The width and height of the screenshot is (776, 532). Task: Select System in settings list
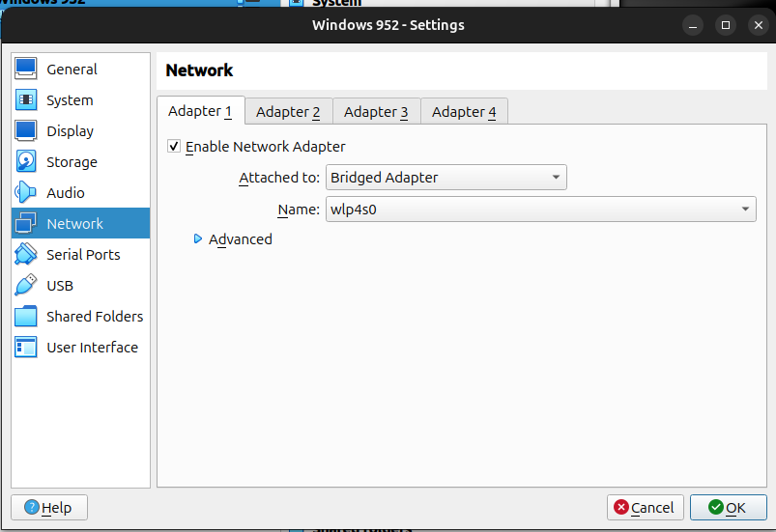[x=80, y=99]
